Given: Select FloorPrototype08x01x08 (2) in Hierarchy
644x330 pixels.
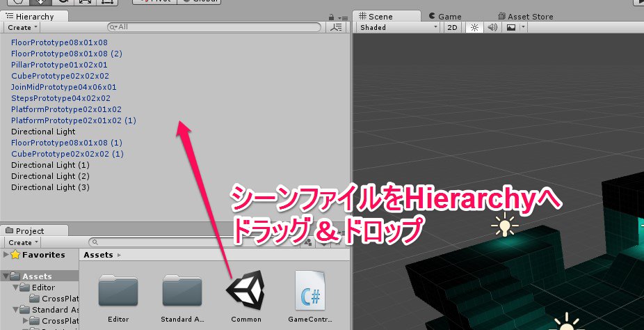Looking at the screenshot, I should [x=67, y=54].
